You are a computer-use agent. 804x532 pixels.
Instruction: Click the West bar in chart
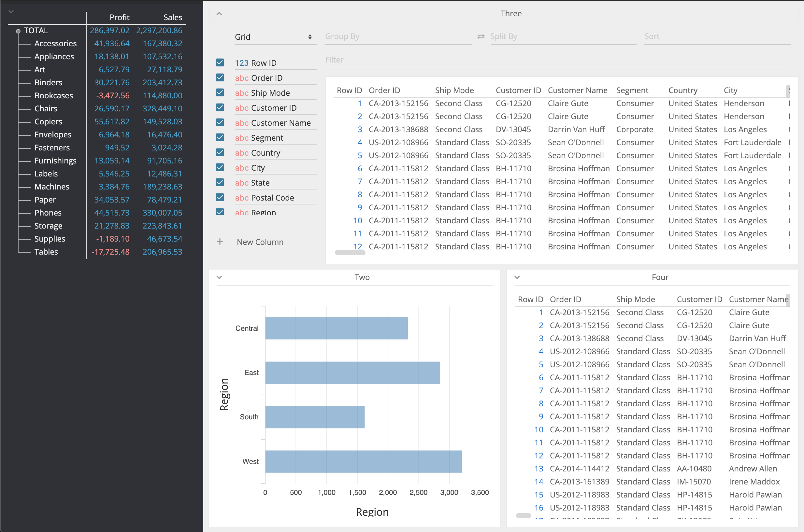pos(363,461)
